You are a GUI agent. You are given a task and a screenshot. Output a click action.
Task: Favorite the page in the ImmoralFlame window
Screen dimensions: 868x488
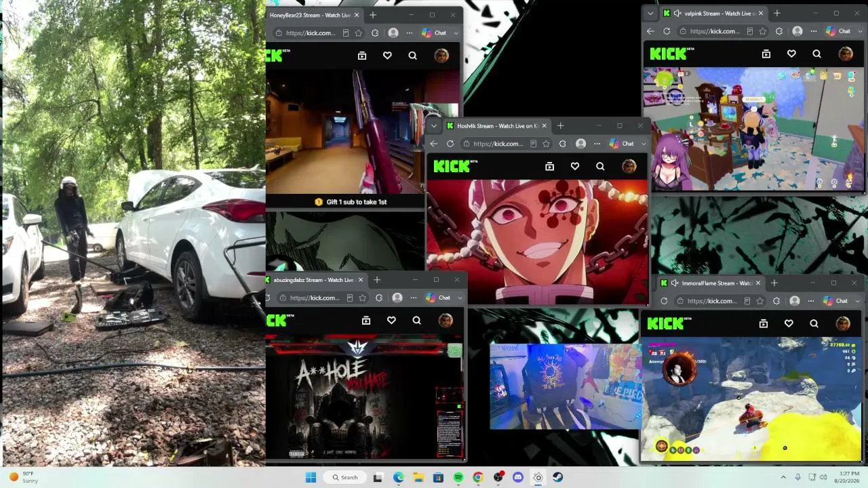point(760,301)
